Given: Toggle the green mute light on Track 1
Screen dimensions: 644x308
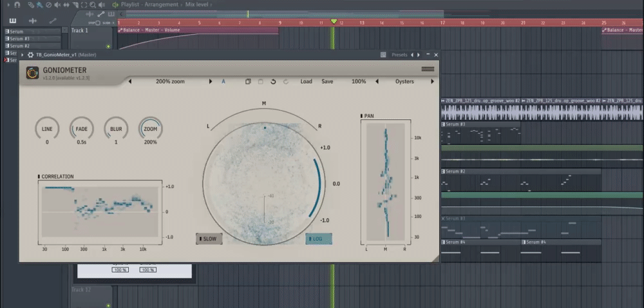Looking at the screenshot, I should click(x=108, y=46).
